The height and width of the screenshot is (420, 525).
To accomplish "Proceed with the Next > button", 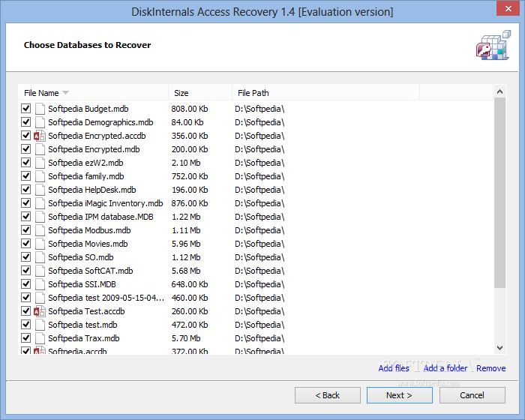I will pos(400,395).
